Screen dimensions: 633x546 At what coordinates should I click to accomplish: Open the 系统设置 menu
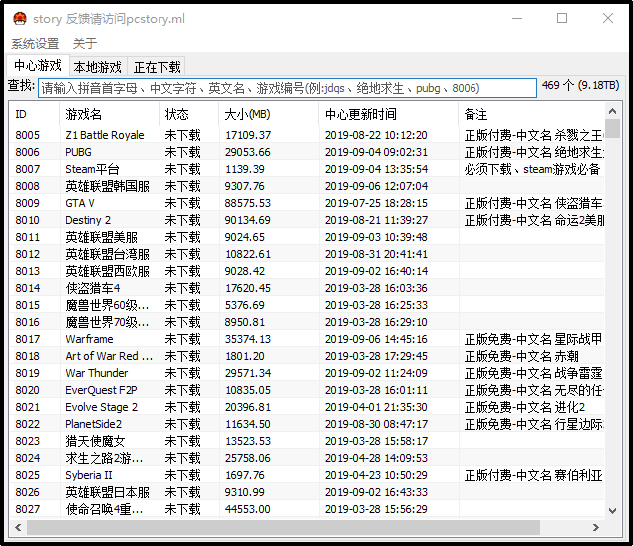coord(35,43)
